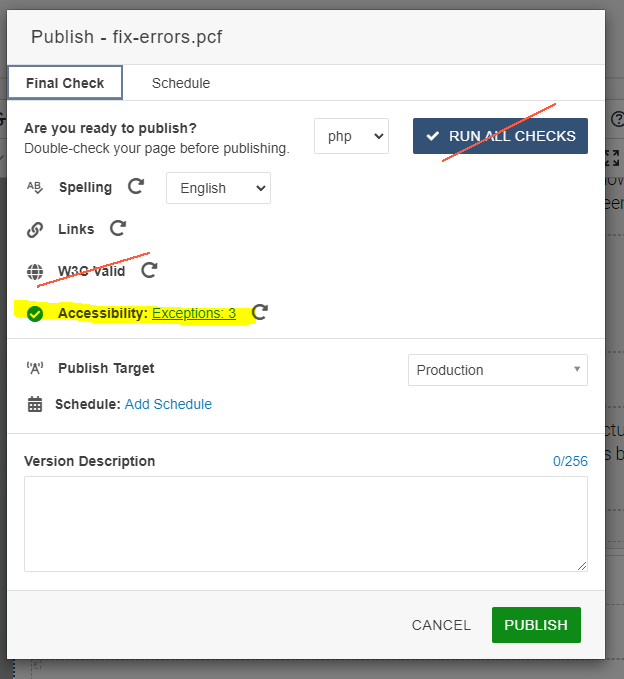This screenshot has width=624, height=679.
Task: Click into the Version Description text box
Action: pos(305,523)
